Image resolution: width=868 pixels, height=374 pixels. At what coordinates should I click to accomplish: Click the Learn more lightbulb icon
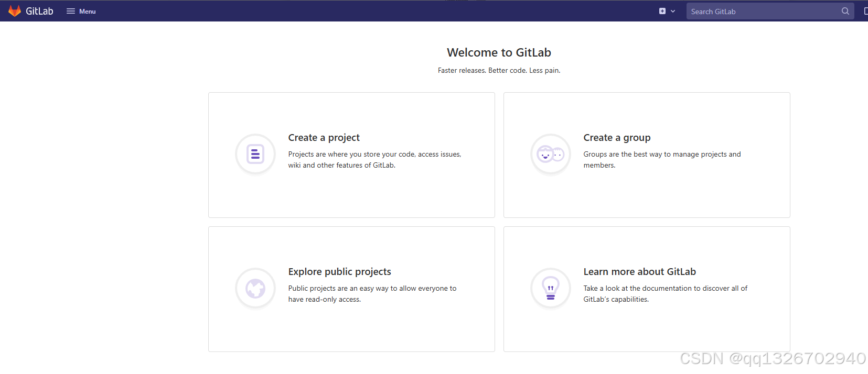click(551, 288)
